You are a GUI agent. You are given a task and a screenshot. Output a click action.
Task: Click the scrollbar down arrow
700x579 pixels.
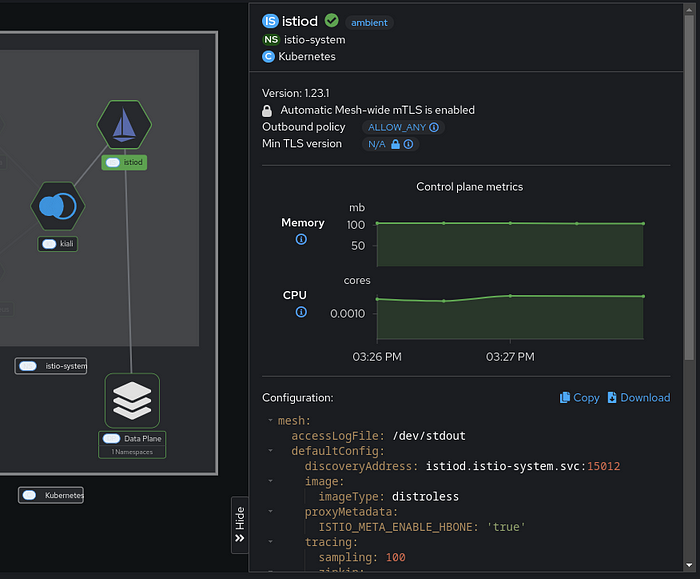(x=689, y=565)
